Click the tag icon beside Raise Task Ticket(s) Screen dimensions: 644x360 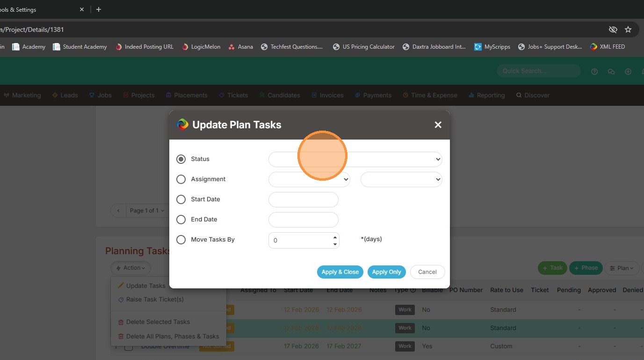click(121, 299)
